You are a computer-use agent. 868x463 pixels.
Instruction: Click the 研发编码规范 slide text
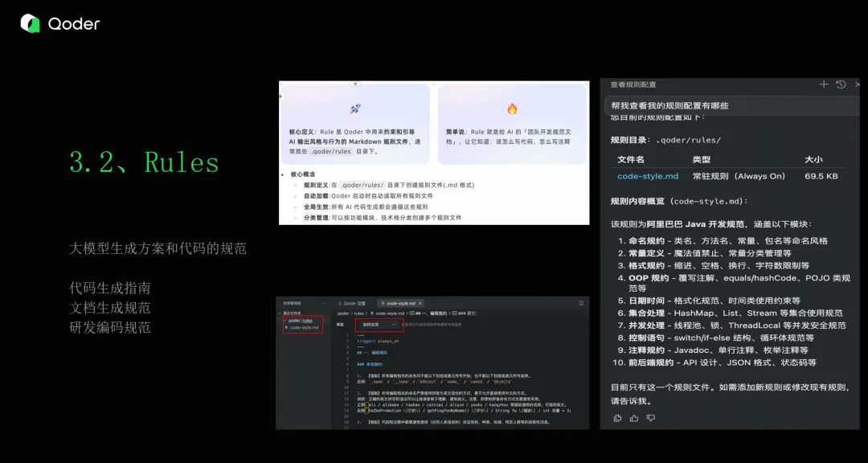pos(109,327)
